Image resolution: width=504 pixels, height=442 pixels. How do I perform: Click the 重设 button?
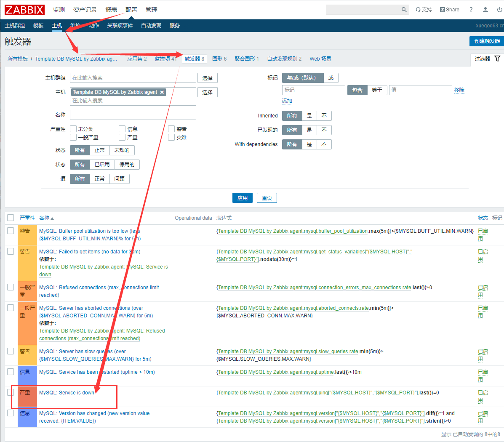[267, 198]
